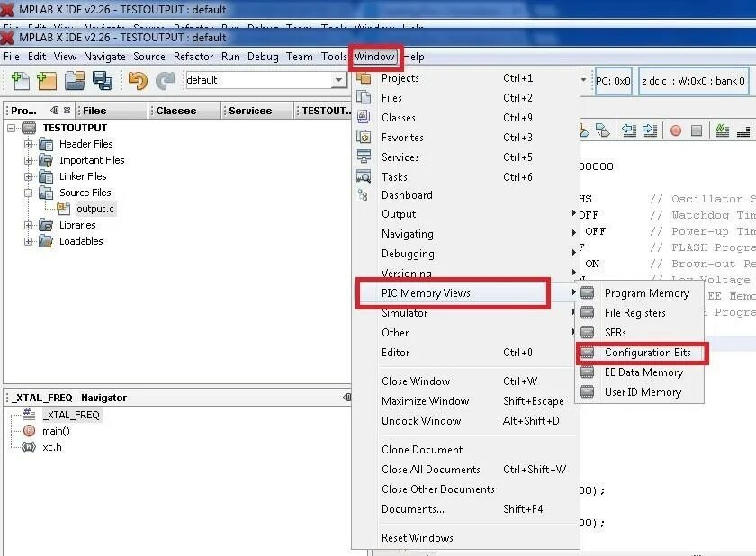Open the default configuration dropdown
756x556 pixels.
tap(338, 80)
